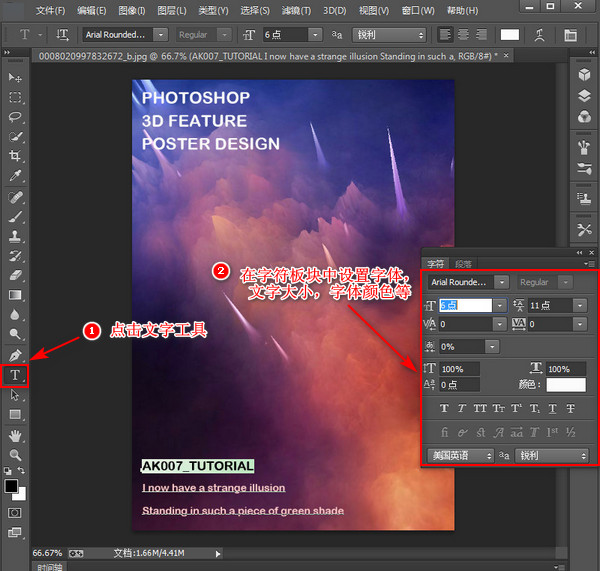Select the Healing Brush tool
Screen dimensions: 600x571
(x=15, y=197)
